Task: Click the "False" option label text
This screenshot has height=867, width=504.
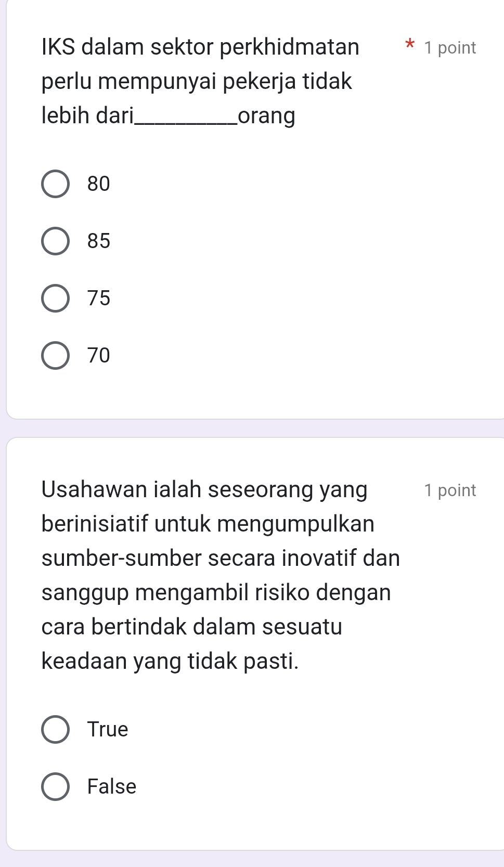Action: pyautogui.click(x=112, y=787)
